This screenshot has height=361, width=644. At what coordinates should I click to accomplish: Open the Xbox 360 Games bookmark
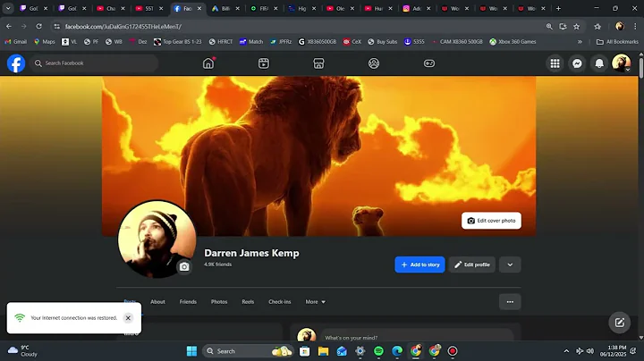(513, 41)
